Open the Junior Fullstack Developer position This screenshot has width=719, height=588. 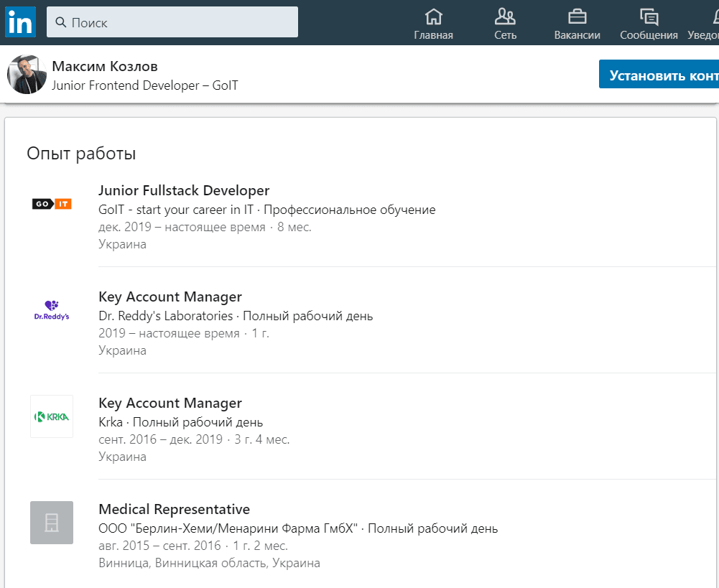click(184, 190)
